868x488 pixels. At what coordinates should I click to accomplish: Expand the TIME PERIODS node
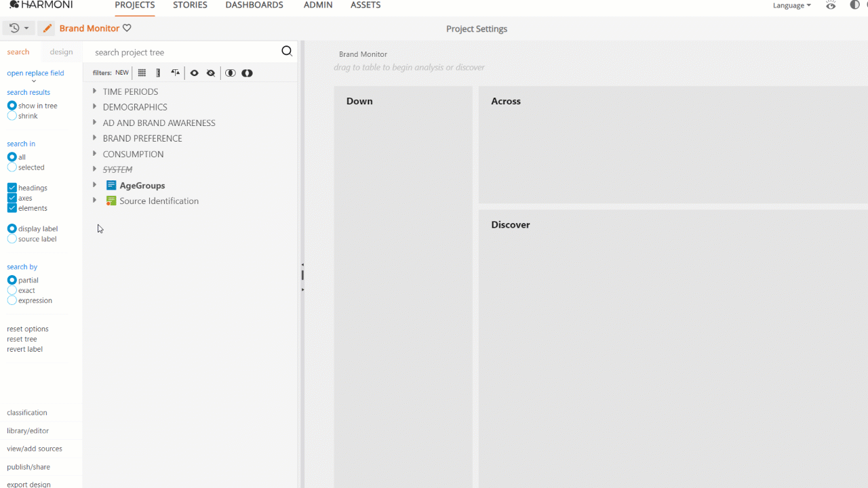pos(94,91)
